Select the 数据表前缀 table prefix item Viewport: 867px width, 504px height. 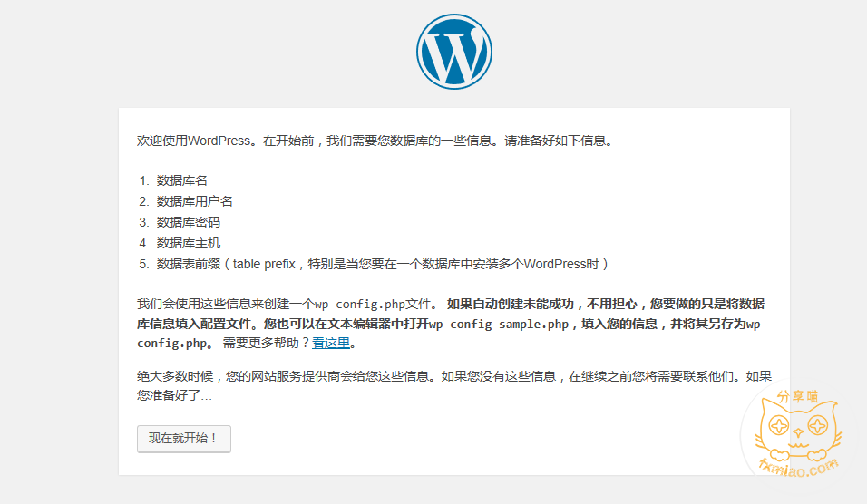pyautogui.click(x=382, y=264)
